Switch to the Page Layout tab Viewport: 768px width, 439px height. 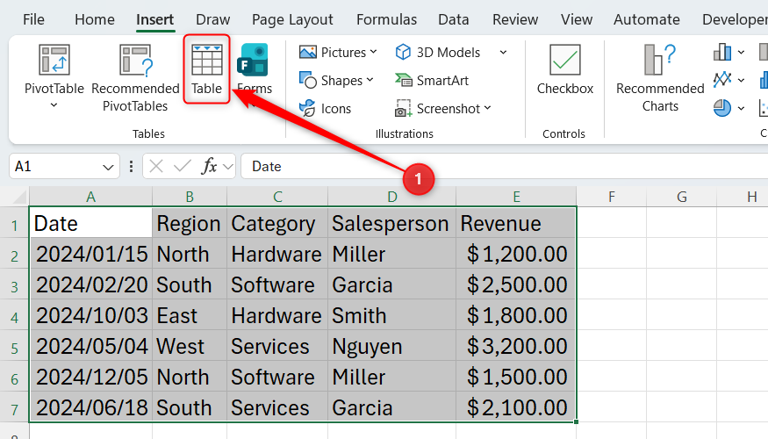click(x=292, y=20)
